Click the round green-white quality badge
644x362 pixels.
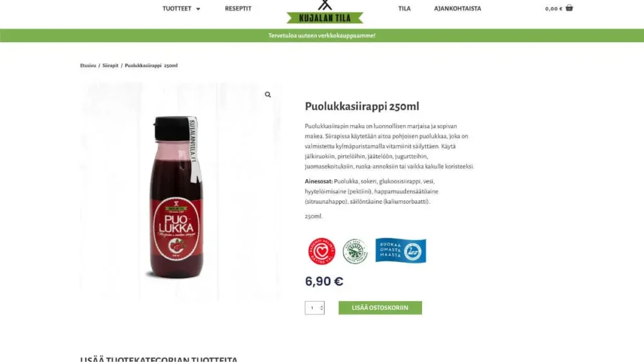pyautogui.click(x=355, y=251)
